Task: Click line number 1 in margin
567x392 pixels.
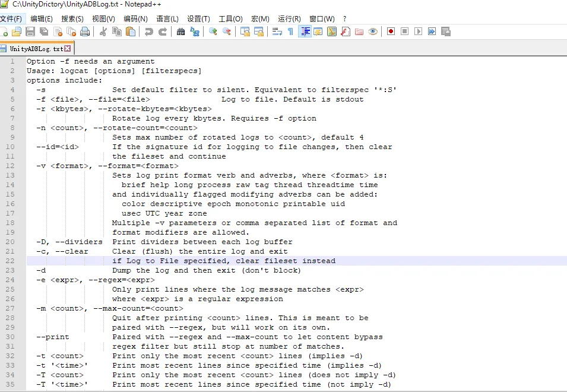Action: [x=12, y=61]
